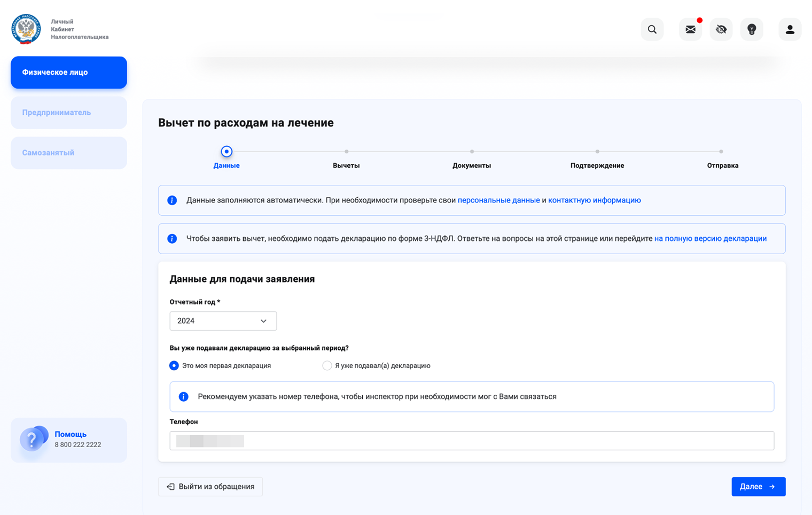Switch to 'Предприниматель' tab
Image resolution: width=812 pixels, height=515 pixels.
pos(69,113)
